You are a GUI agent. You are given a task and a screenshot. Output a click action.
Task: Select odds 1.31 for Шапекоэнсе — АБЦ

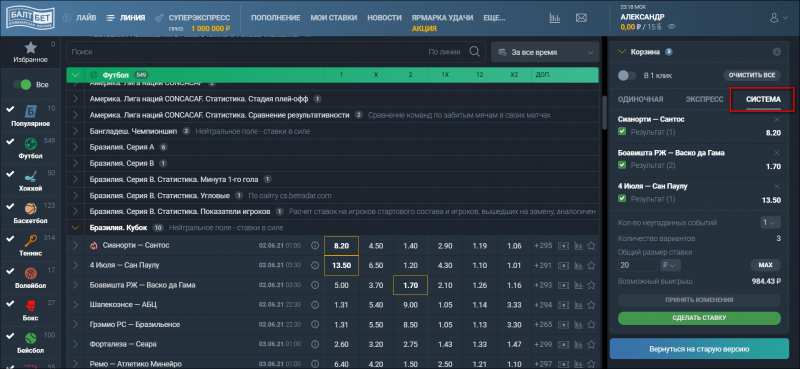tap(341, 305)
